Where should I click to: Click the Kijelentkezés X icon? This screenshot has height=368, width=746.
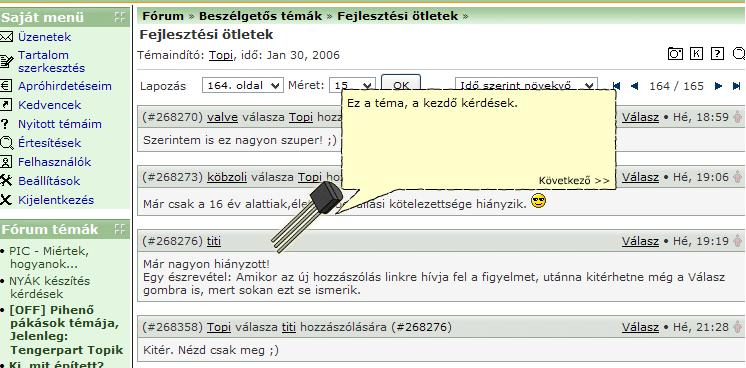(6, 200)
